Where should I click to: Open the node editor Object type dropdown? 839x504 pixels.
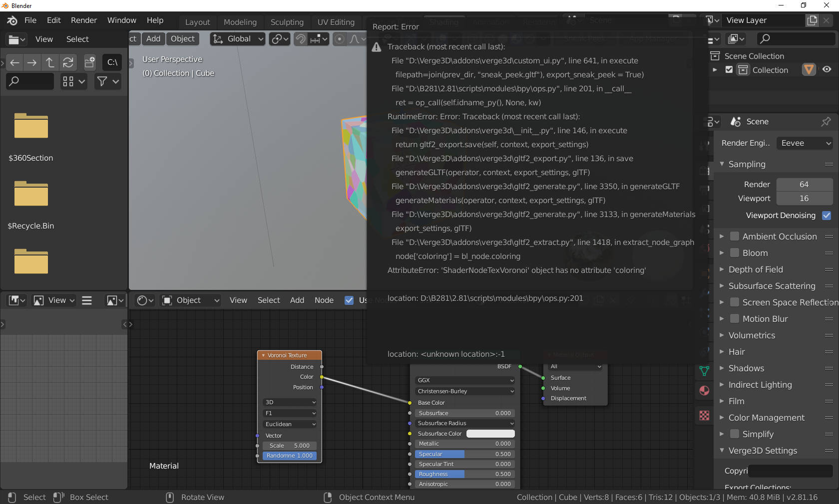191,300
